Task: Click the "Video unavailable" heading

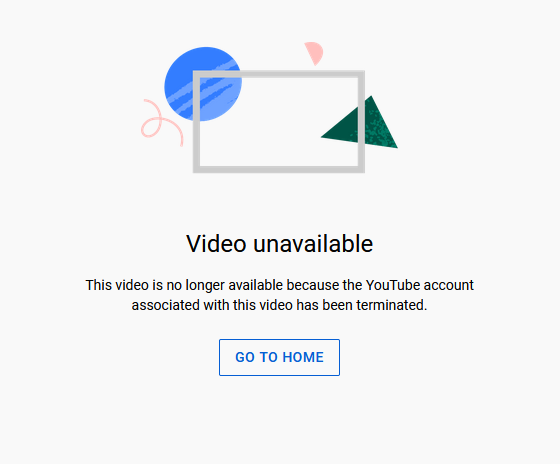Action: [280, 244]
